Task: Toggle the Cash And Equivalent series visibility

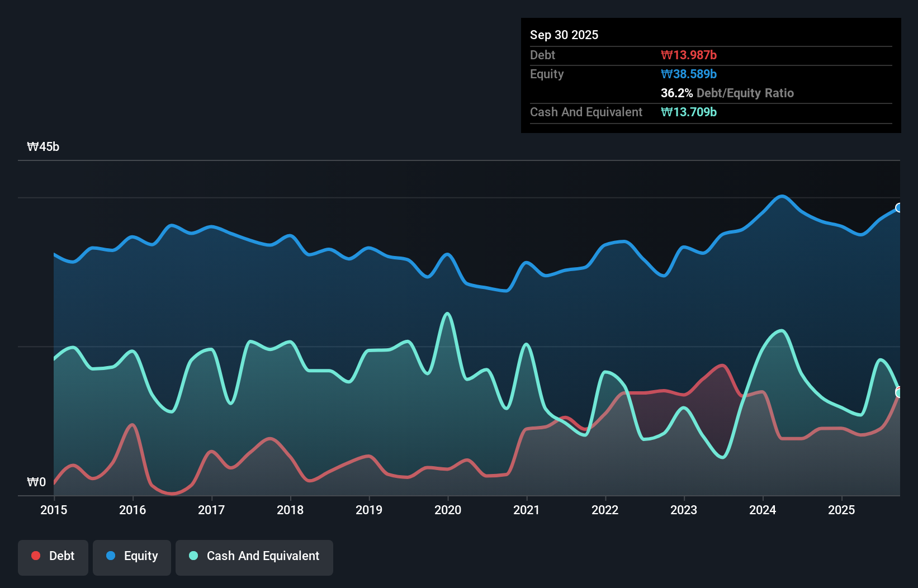Action: coord(254,557)
